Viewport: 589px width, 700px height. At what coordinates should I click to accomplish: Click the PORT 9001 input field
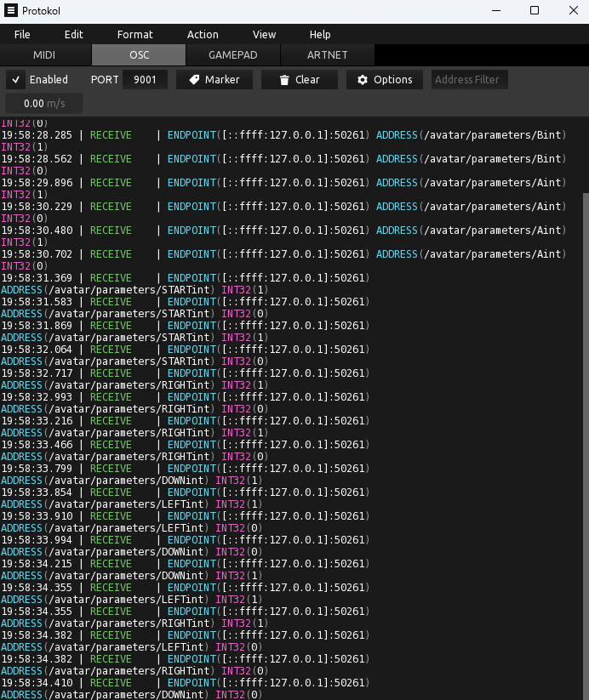[145, 80]
